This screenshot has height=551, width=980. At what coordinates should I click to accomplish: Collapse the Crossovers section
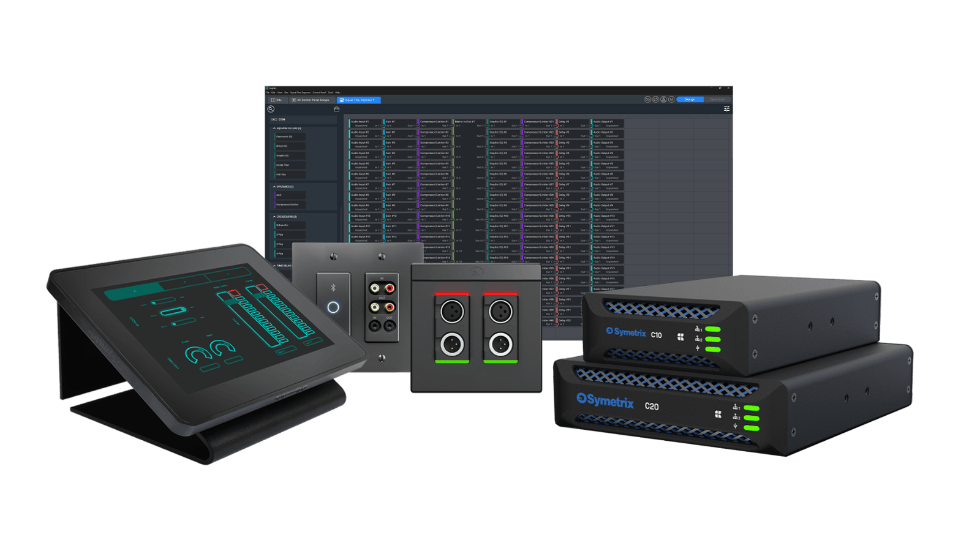coord(274,217)
